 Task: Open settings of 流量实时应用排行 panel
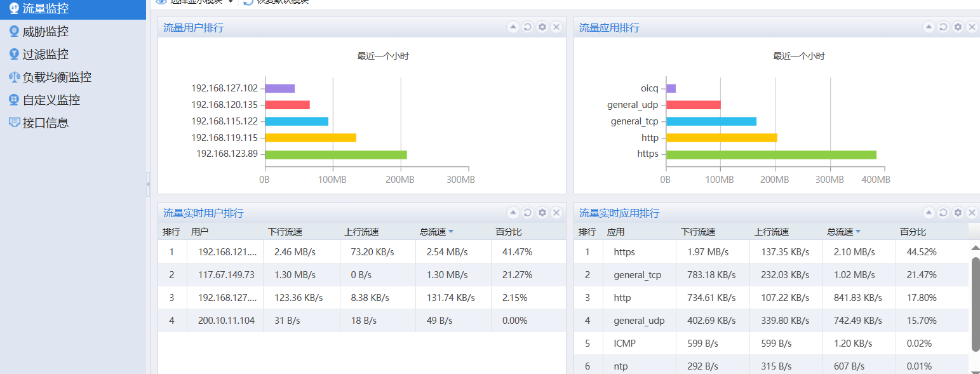coord(958,212)
